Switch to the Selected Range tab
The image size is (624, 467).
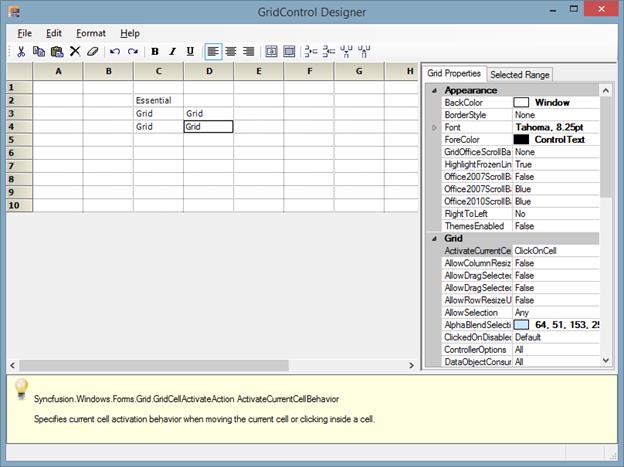[520, 74]
